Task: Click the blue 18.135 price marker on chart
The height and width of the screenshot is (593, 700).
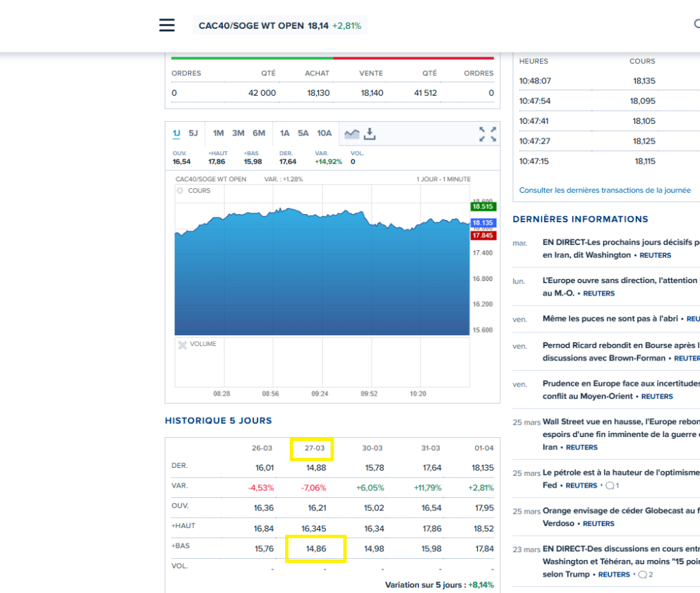Action: click(x=483, y=223)
